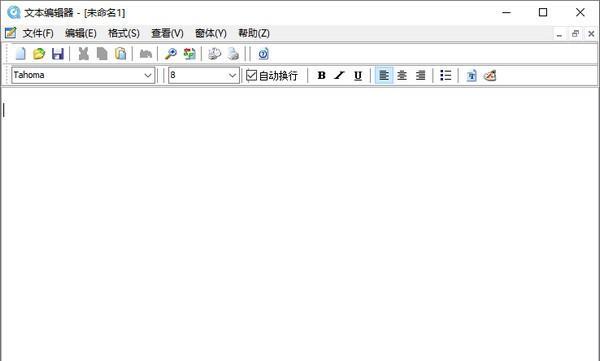Open help with the question mark icon
Image resolution: width=600 pixels, height=361 pixels.
263,54
